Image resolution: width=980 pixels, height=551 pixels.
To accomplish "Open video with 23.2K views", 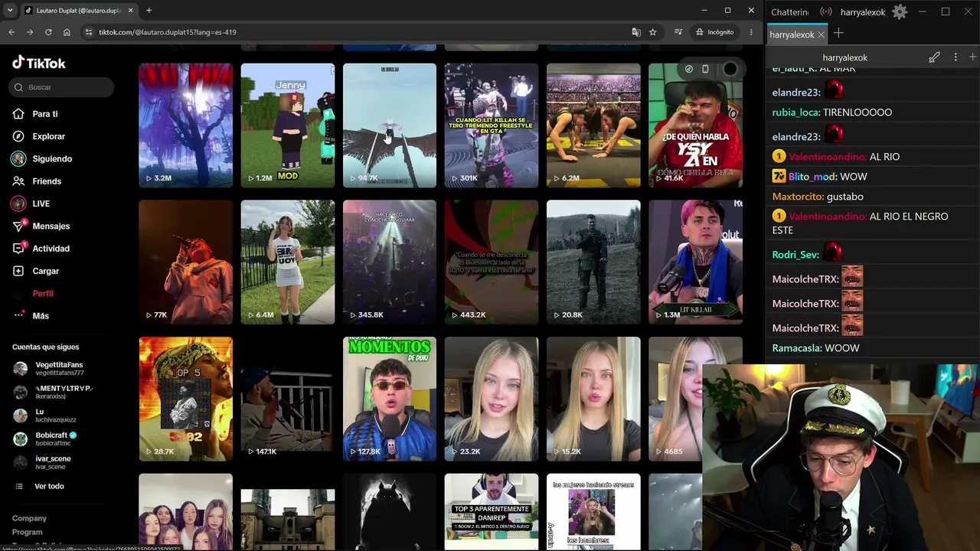I will 491,399.
